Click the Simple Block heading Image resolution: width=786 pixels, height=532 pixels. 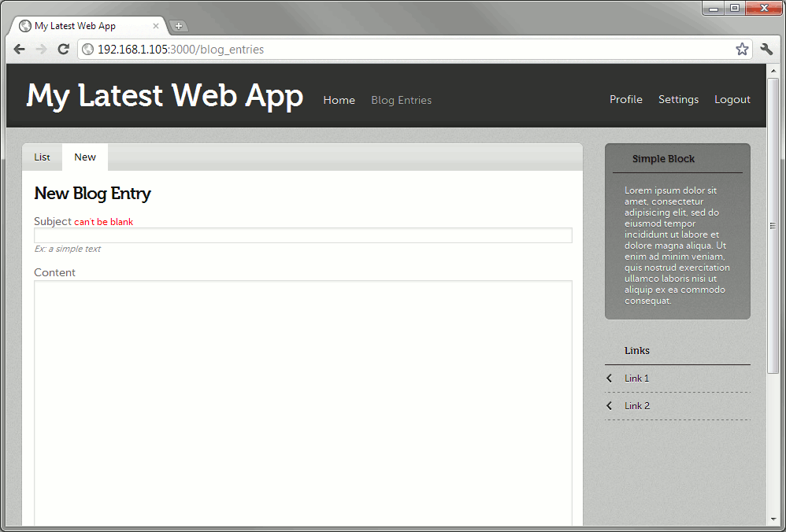pyautogui.click(x=663, y=159)
